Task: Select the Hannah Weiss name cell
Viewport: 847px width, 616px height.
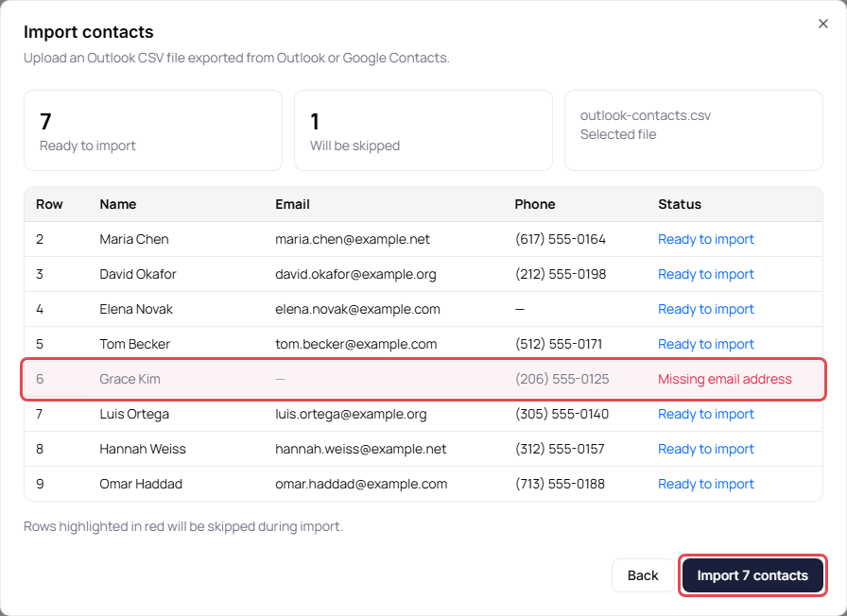Action: pyautogui.click(x=143, y=449)
